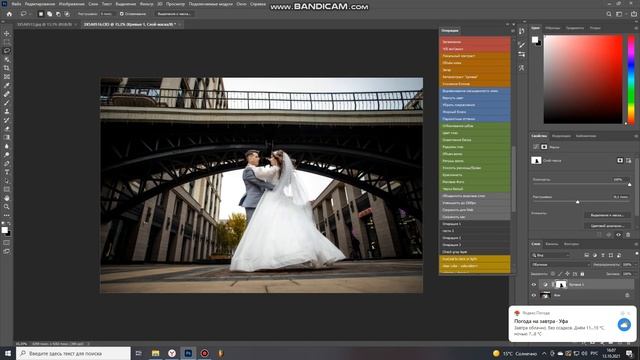The width and height of the screenshot is (640, 360).
Task: Select the Crop tool
Action: [x=7, y=68]
